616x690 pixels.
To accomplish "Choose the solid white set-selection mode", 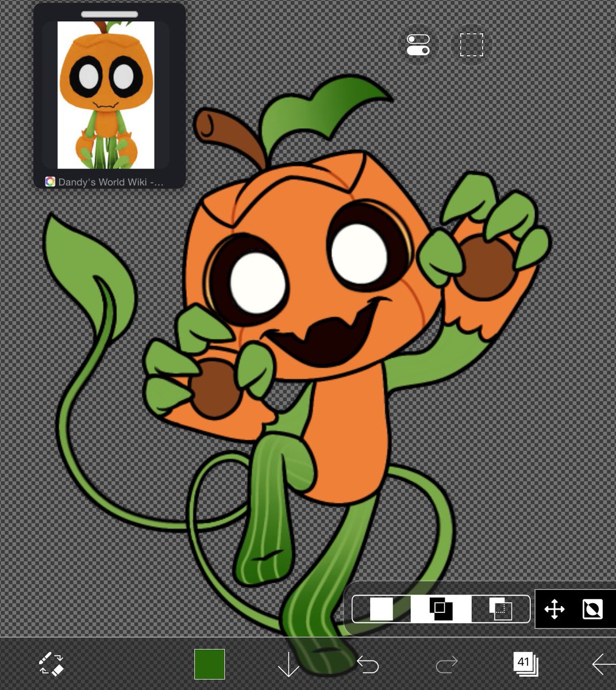I will point(382,609).
